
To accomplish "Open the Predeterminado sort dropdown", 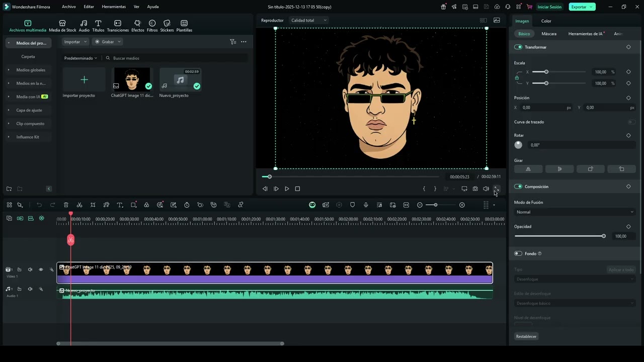I will point(80,58).
